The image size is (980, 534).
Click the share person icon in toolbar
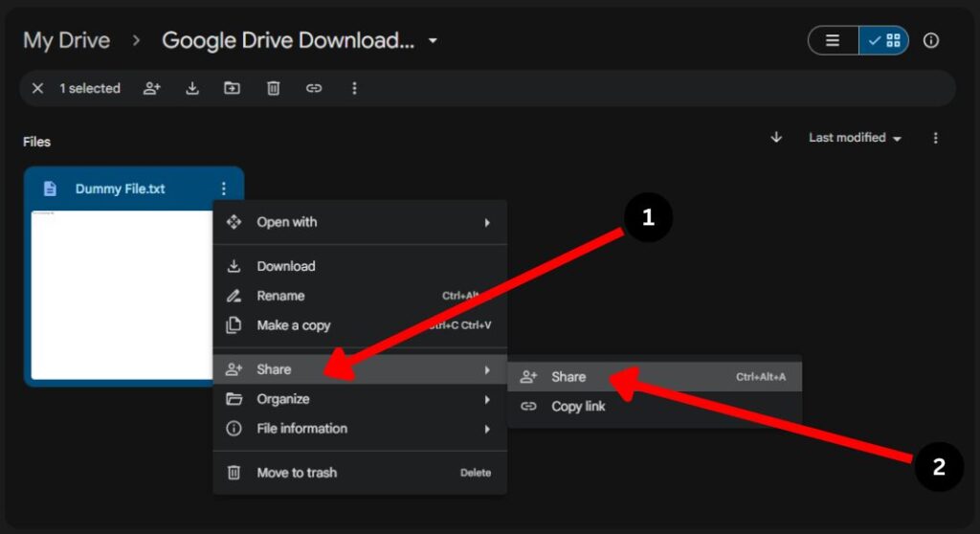click(152, 88)
